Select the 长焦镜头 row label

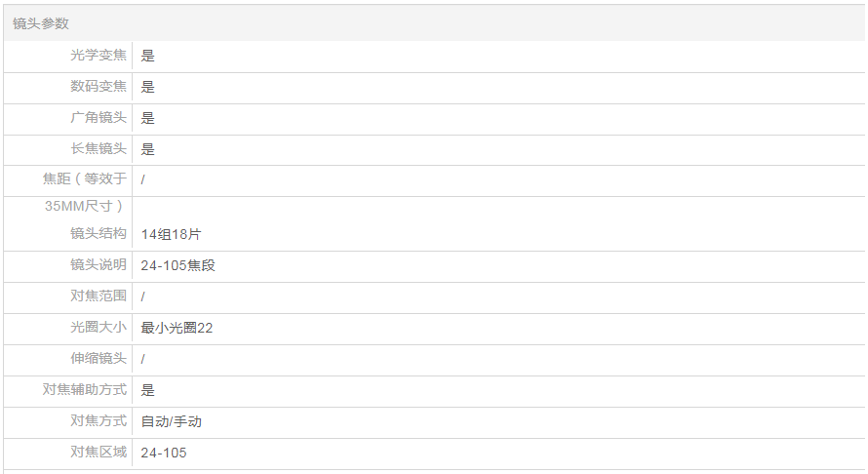coord(99,149)
